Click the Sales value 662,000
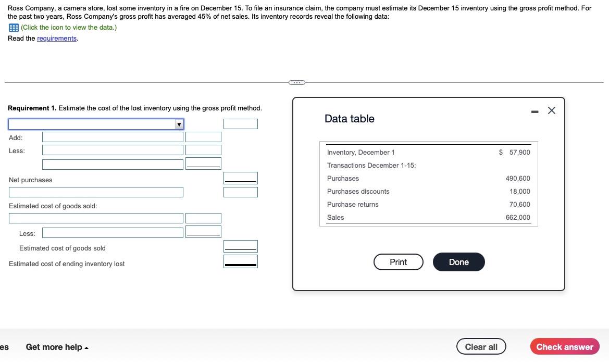 [x=518, y=217]
